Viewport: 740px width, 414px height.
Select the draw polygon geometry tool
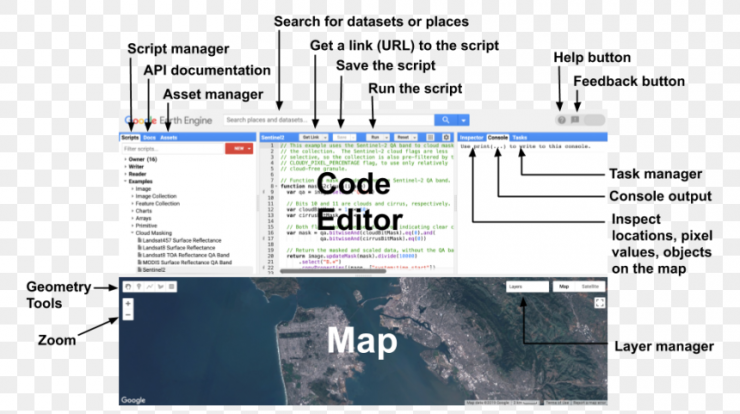(x=160, y=287)
